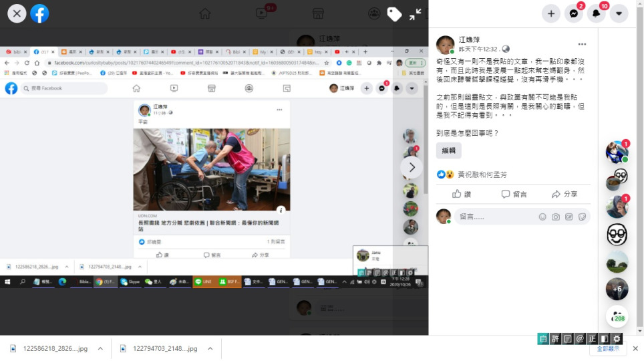Click the Facebook logo icon
This screenshot has height=361, width=644.
tap(40, 13)
